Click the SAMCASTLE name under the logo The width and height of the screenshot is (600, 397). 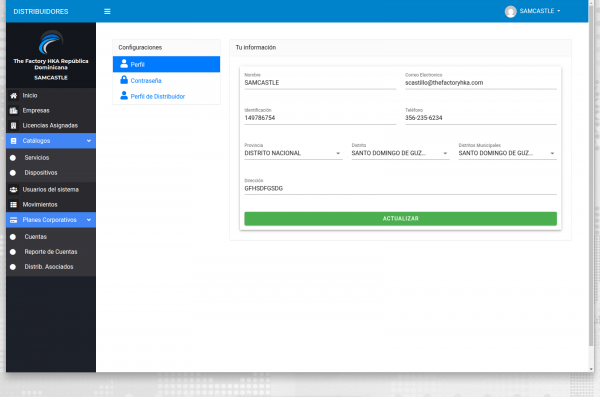pyautogui.click(x=51, y=78)
